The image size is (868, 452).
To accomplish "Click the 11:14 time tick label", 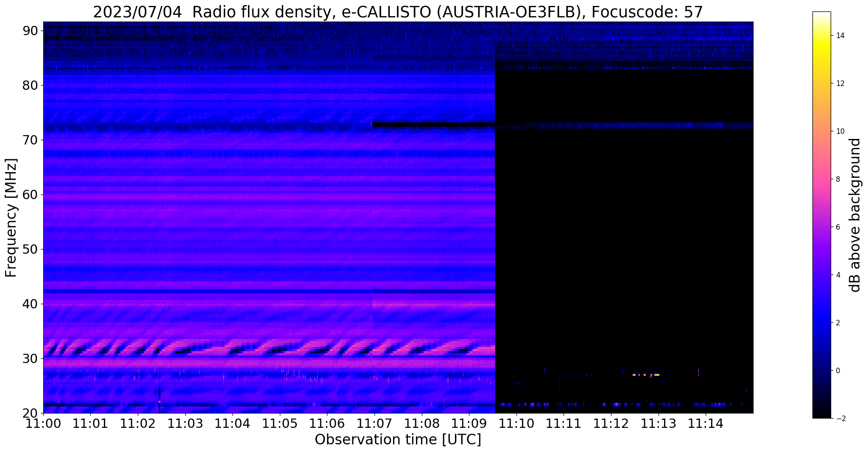I will pos(706,423).
